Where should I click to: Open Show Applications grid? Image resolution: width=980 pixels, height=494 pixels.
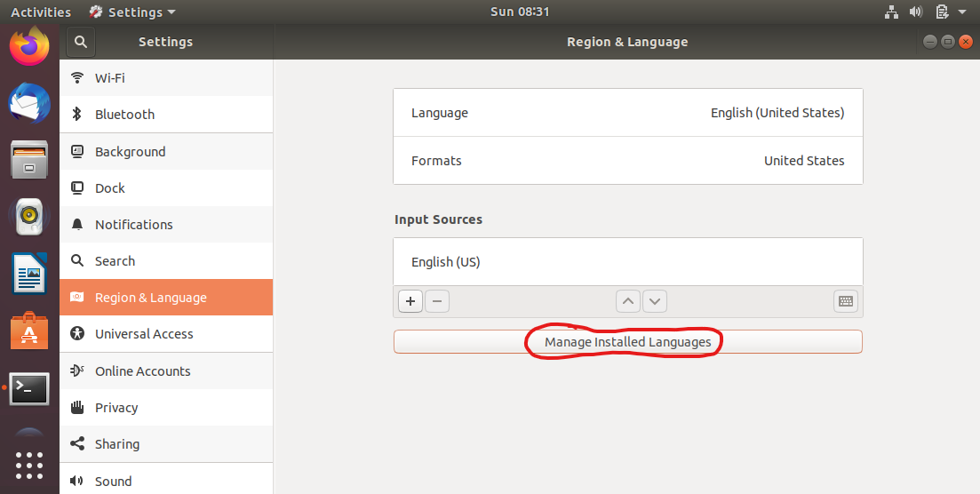pos(29,465)
